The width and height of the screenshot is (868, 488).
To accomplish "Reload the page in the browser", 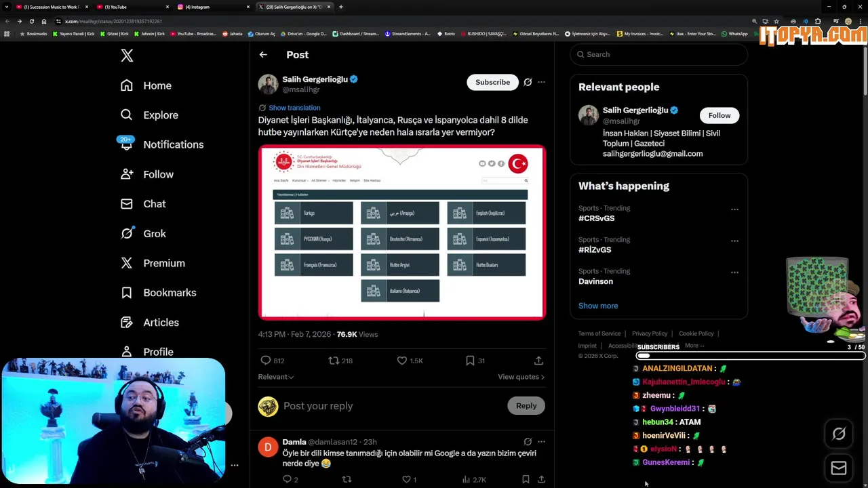I will pyautogui.click(x=31, y=21).
